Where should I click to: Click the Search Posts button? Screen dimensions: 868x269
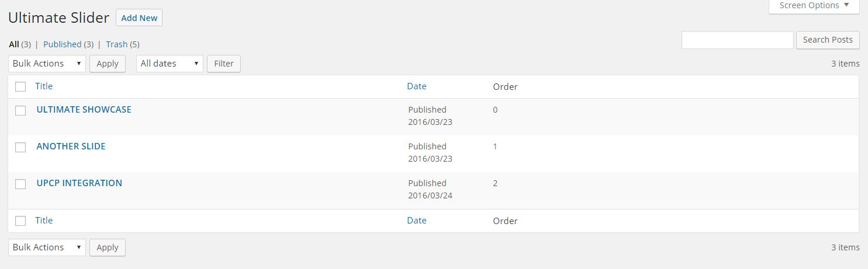coord(828,40)
